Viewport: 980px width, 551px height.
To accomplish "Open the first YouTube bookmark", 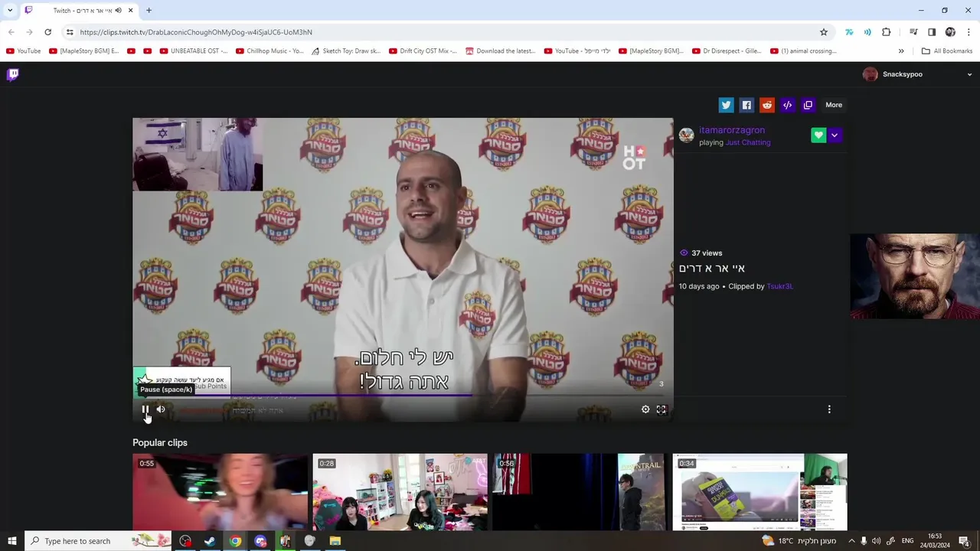I will 24,51.
